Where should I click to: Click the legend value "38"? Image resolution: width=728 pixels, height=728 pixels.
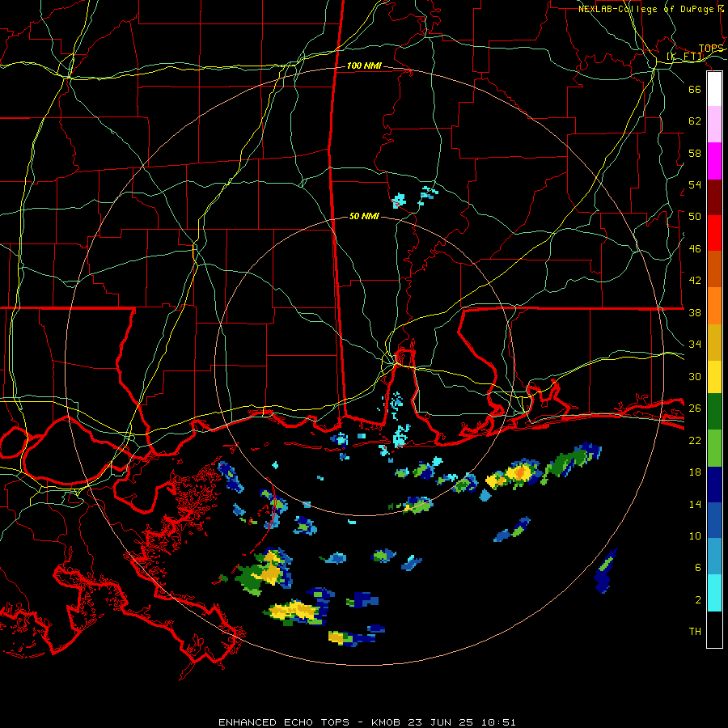695,312
